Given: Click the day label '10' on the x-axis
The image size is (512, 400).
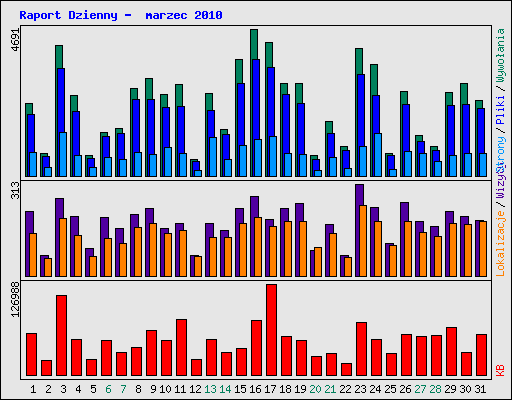Looking at the screenshot, I should 165,389.
